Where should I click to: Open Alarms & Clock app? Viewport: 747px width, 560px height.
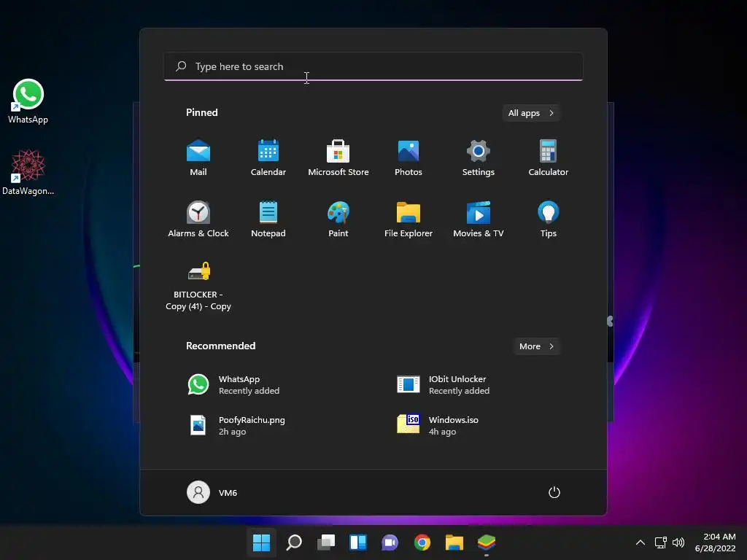pos(198,219)
